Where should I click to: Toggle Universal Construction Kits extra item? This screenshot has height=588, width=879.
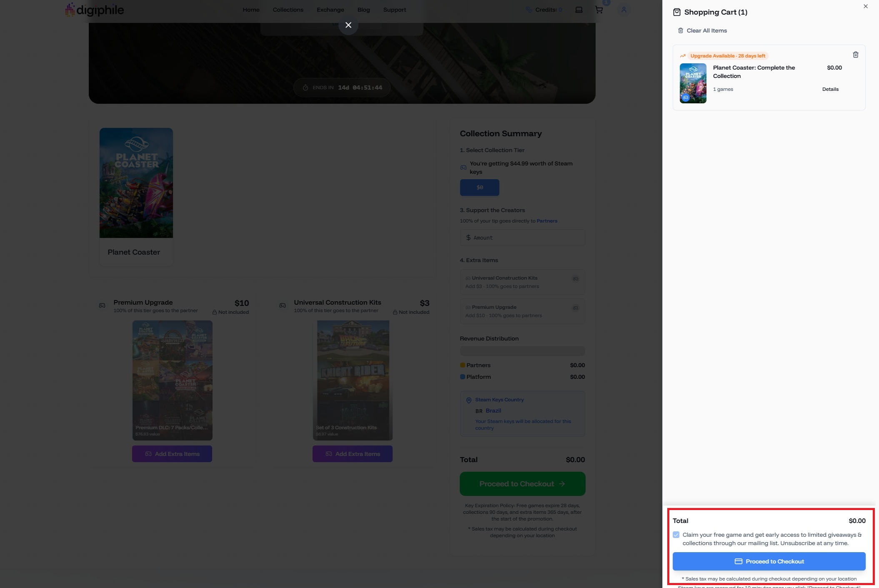[575, 279]
